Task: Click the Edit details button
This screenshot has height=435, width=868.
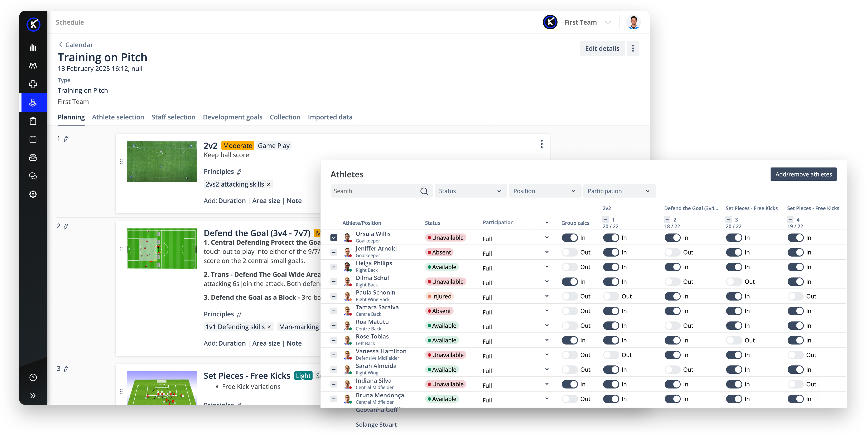Action: (x=602, y=49)
